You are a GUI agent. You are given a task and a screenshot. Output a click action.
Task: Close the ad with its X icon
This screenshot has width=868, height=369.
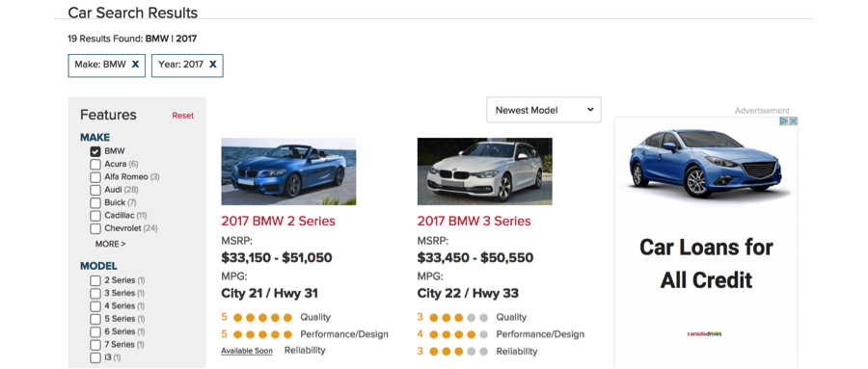tap(794, 121)
